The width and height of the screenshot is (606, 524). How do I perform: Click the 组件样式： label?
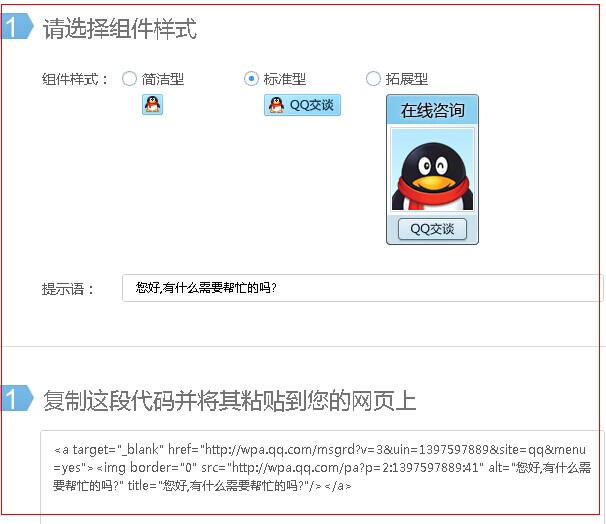(75, 79)
